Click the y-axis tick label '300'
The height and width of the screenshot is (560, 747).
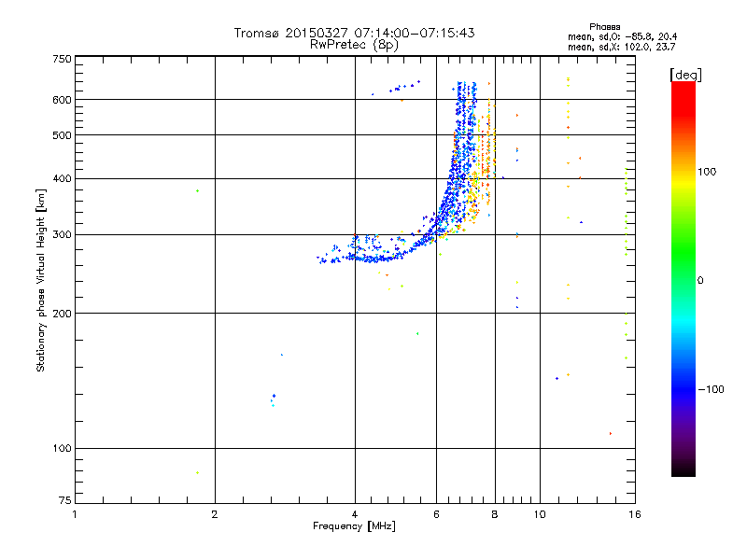click(62, 235)
